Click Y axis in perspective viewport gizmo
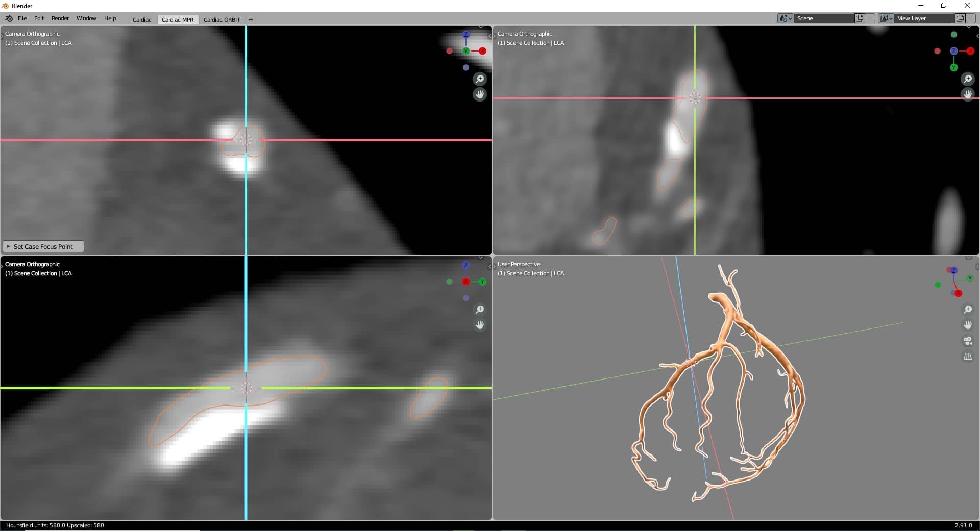 click(x=970, y=279)
